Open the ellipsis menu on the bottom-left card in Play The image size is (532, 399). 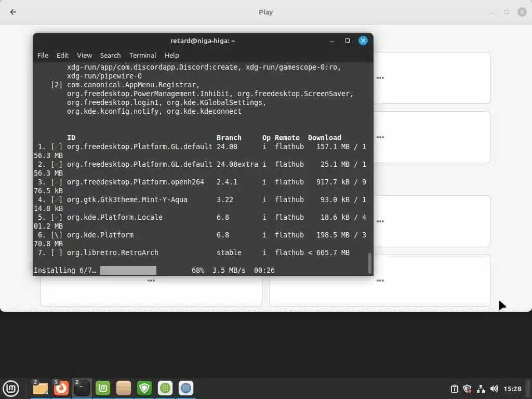(151, 281)
